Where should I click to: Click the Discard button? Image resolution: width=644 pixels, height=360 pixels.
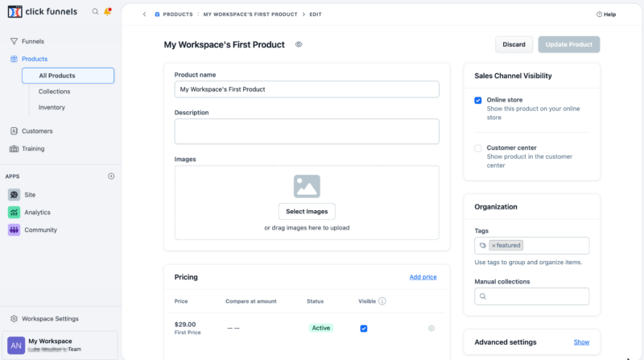(514, 44)
